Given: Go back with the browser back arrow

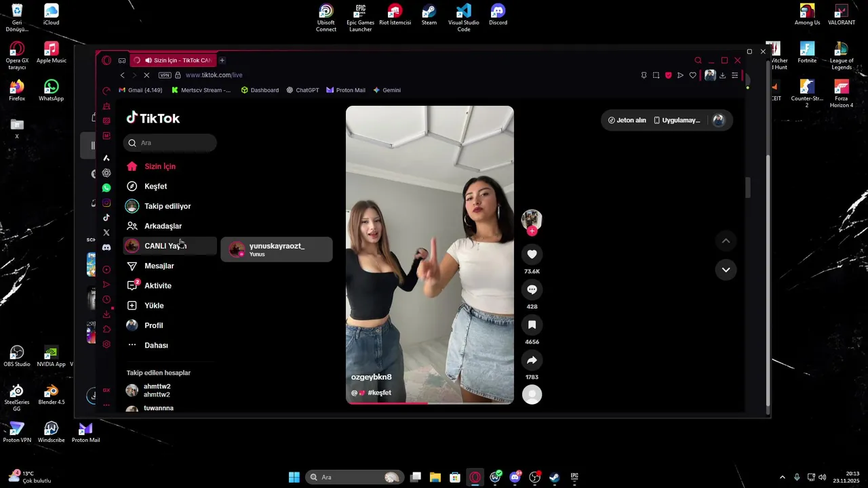Looking at the screenshot, I should click(122, 75).
